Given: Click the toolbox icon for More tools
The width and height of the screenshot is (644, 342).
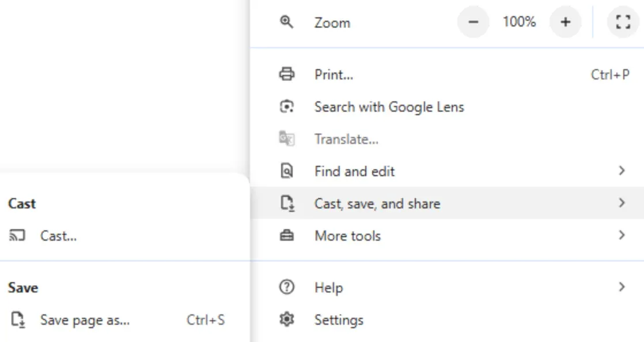Looking at the screenshot, I should (x=286, y=235).
